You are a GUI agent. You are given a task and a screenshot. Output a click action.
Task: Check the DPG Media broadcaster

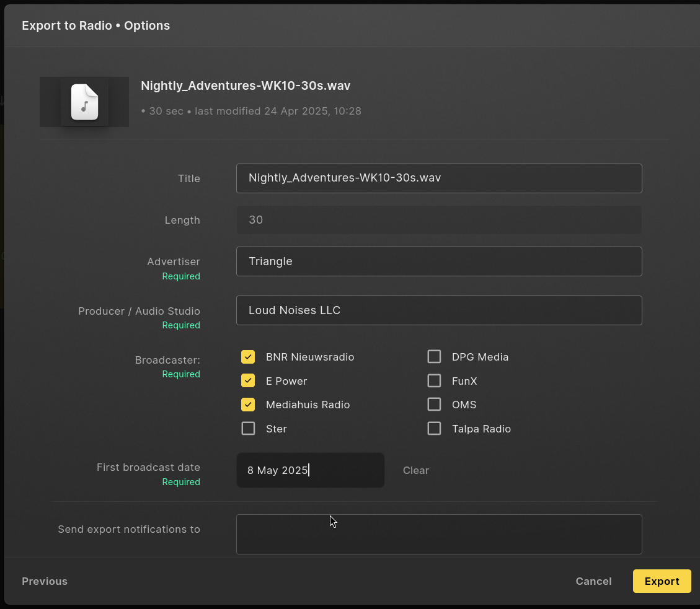tap(434, 357)
